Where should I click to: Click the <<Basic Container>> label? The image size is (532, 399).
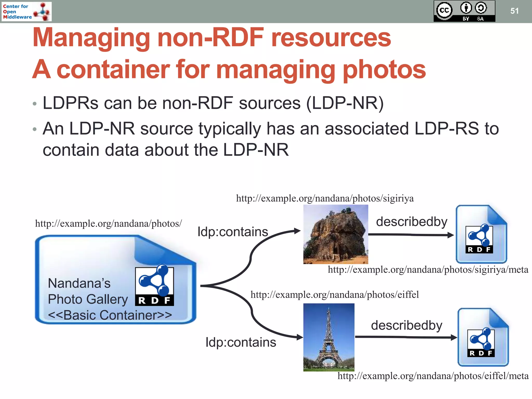[110, 315]
